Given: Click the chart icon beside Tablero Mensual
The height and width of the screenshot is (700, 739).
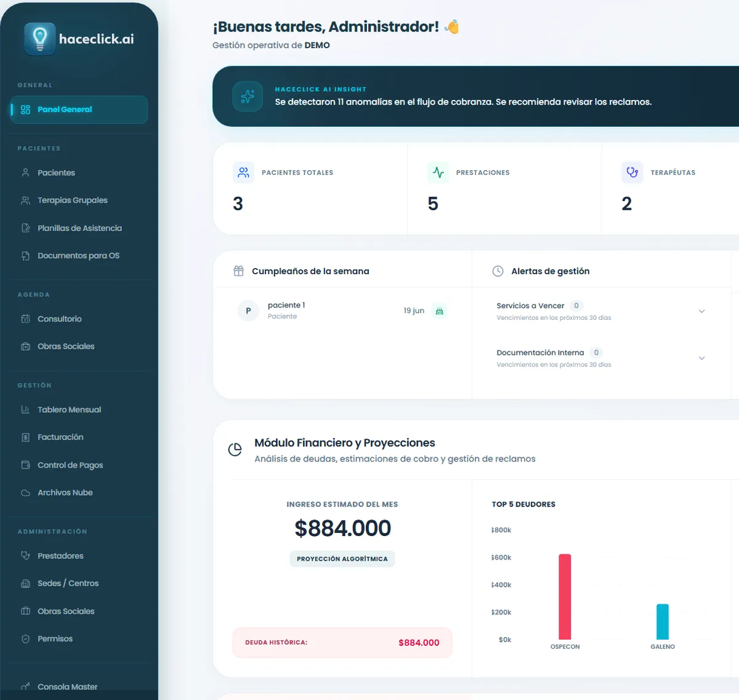Looking at the screenshot, I should point(25,409).
